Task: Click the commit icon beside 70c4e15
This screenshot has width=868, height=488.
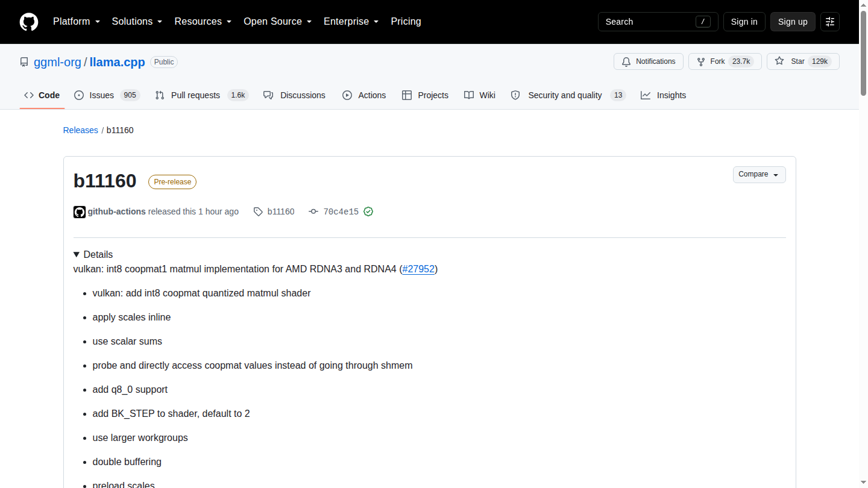Action: click(313, 212)
